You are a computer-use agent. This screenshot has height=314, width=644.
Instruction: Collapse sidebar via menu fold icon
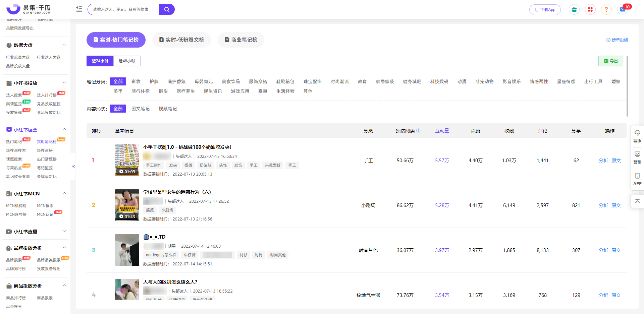pyautogui.click(x=79, y=9)
